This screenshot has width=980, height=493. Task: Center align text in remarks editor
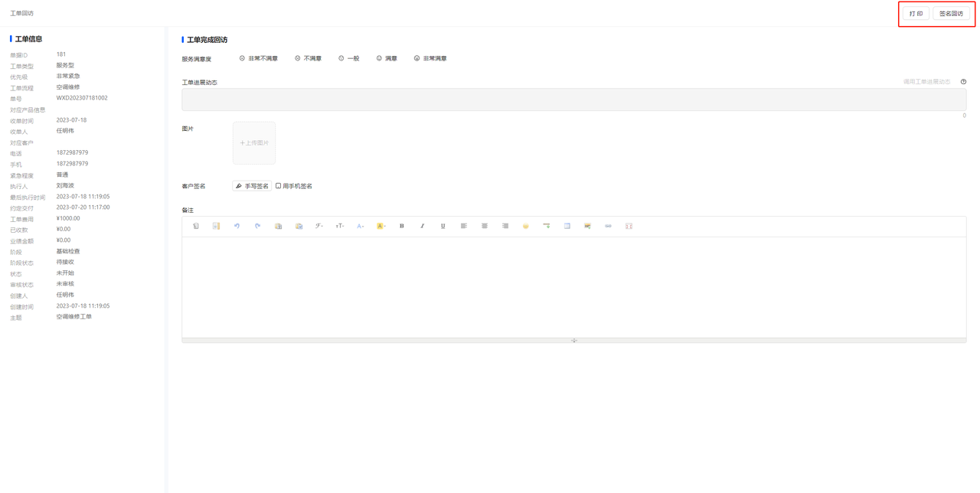pyautogui.click(x=485, y=226)
